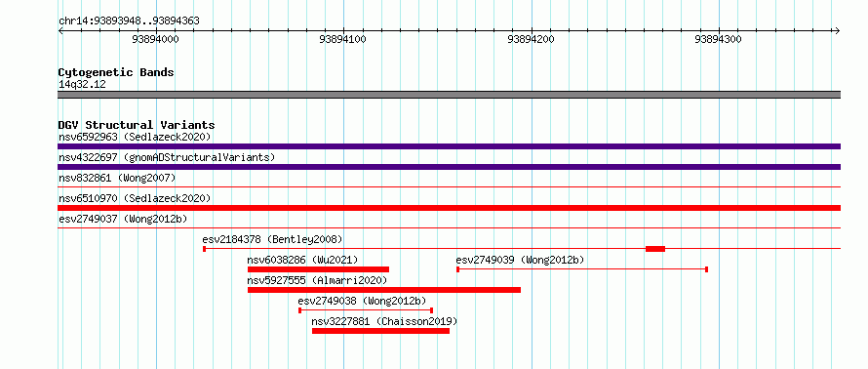This screenshot has height=369, width=868.
Task: Open the esv2749038 (Wong2012b) label
Action: click(362, 301)
